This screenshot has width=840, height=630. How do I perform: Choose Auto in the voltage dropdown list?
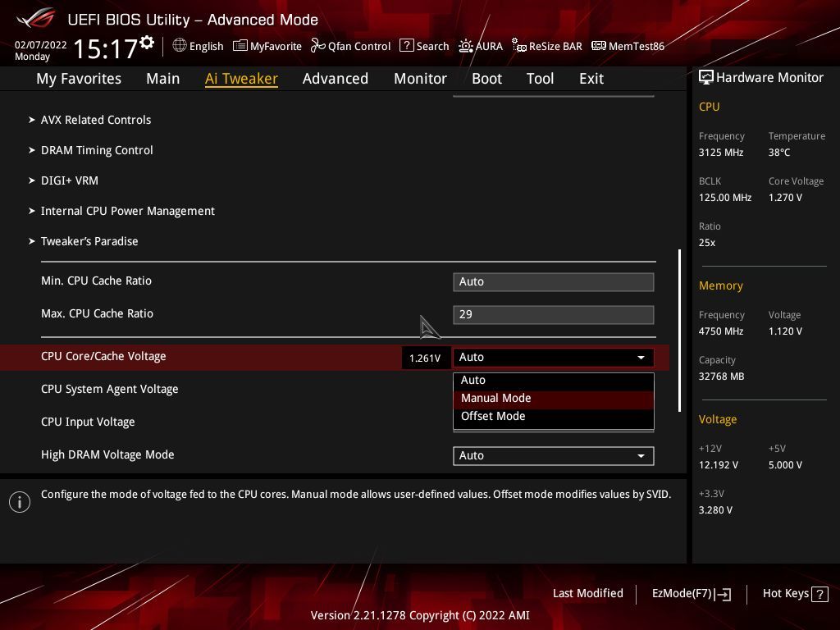pos(554,381)
